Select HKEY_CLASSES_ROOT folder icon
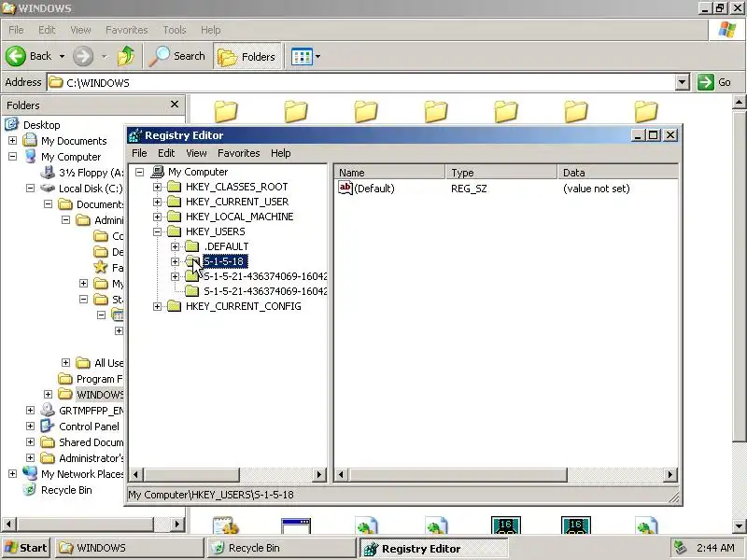 [x=175, y=187]
